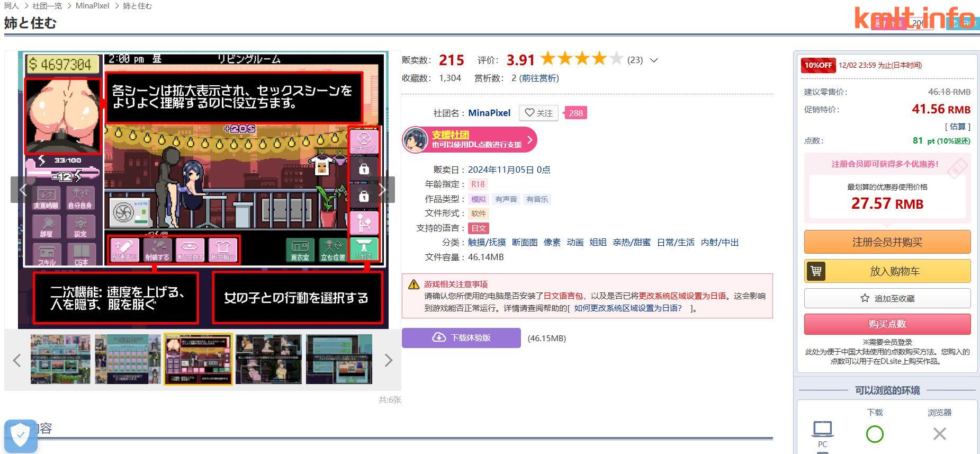Open the 亲热/甜蜜 genre tag
Image resolution: width=980 pixels, height=454 pixels.
[x=632, y=242]
